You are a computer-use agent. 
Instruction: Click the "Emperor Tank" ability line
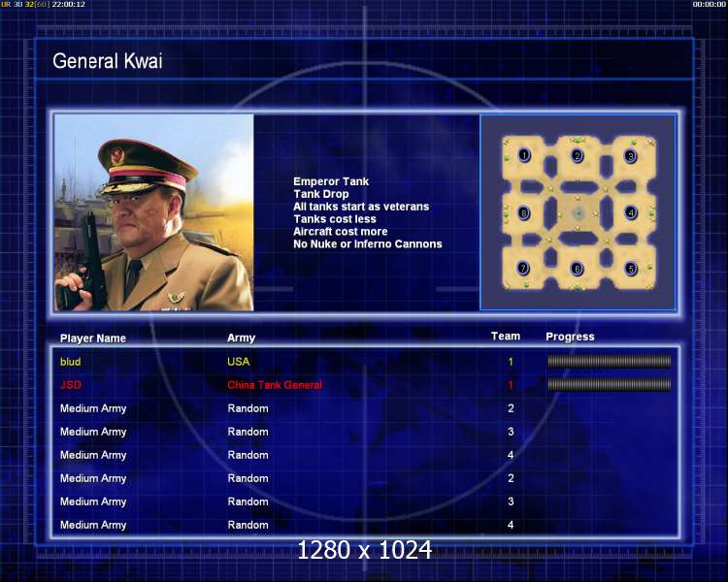coord(331,181)
